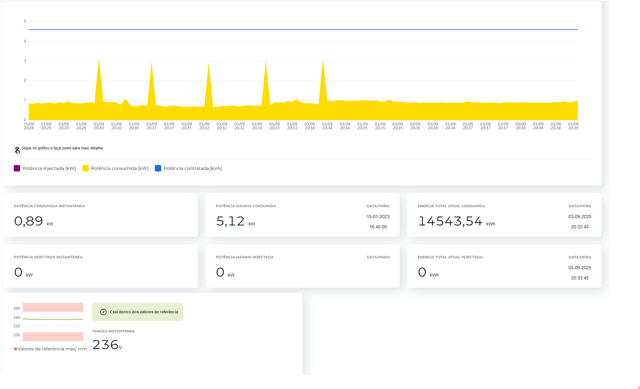Click the red dot beside Valores de referência
Screen dimensions: 640x389
[x=16, y=349]
